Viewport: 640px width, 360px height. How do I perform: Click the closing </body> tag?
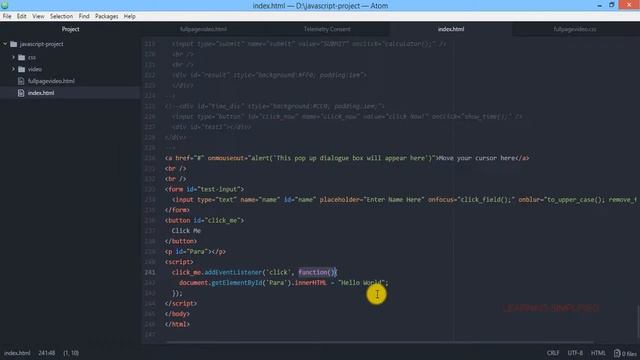click(177, 314)
